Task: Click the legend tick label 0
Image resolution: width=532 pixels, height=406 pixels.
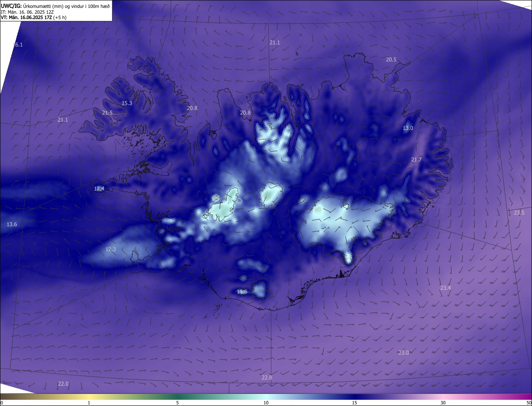Action: pos(2,403)
